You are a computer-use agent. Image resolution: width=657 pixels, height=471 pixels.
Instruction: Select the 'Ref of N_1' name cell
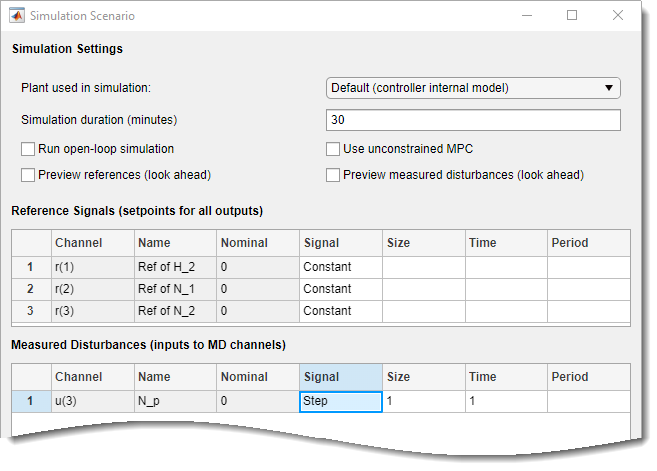(176, 289)
